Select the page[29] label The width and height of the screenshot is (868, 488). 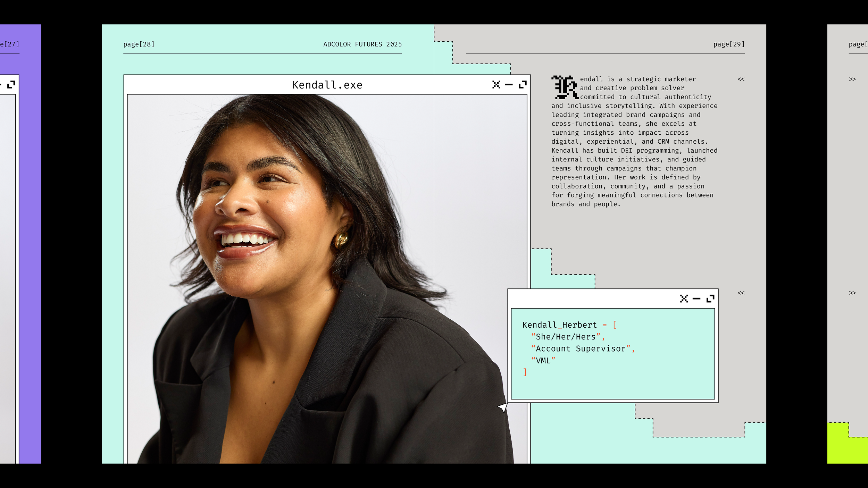tap(729, 44)
